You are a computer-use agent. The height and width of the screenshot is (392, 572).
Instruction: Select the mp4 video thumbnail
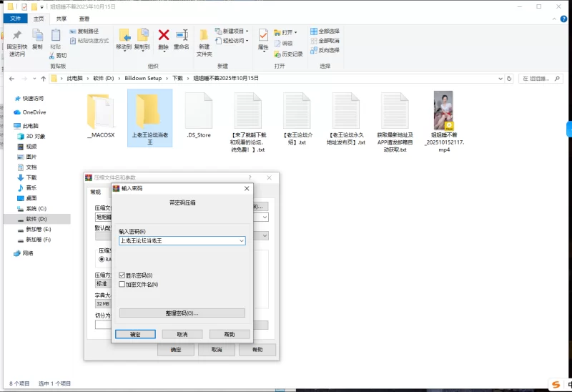click(x=443, y=111)
